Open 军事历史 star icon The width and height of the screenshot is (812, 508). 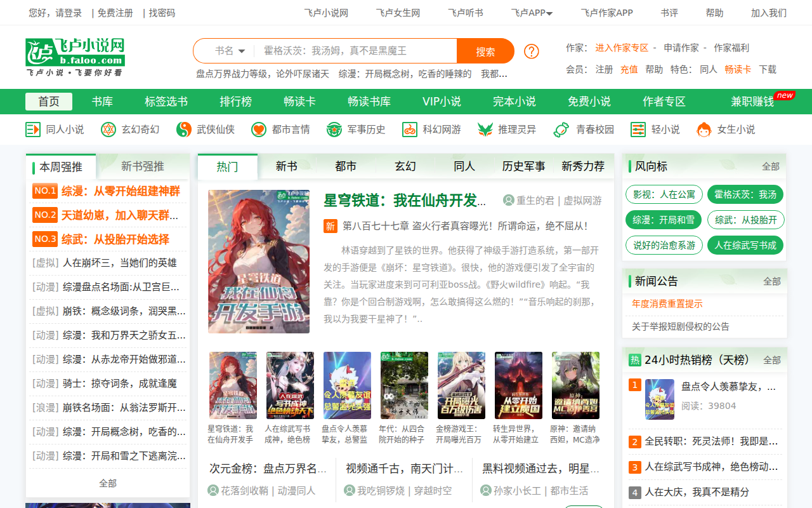click(x=334, y=130)
